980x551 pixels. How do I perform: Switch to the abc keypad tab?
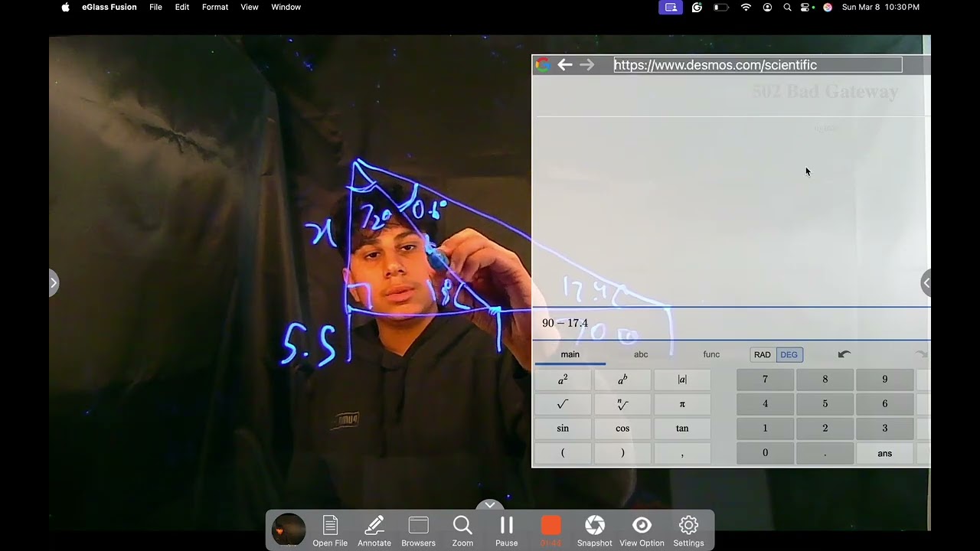point(641,354)
